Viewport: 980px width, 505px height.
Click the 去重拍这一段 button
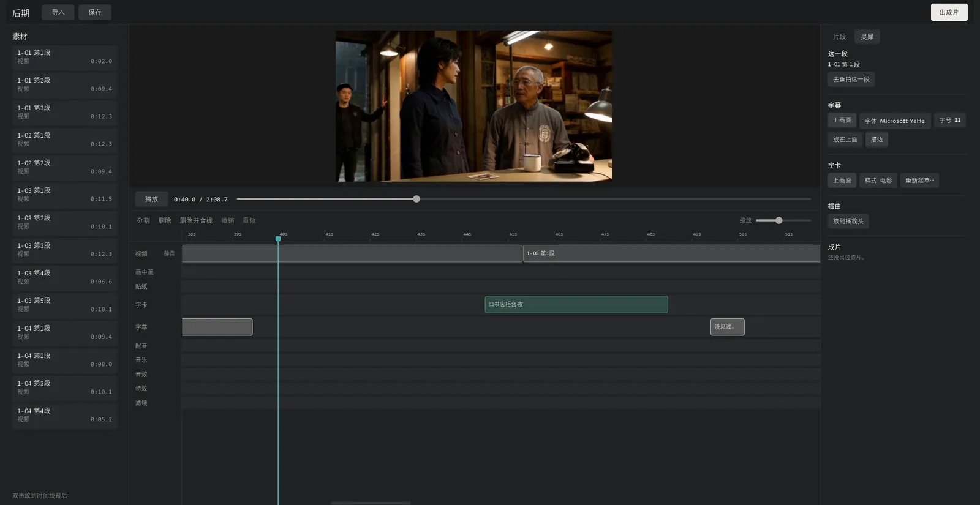(851, 80)
